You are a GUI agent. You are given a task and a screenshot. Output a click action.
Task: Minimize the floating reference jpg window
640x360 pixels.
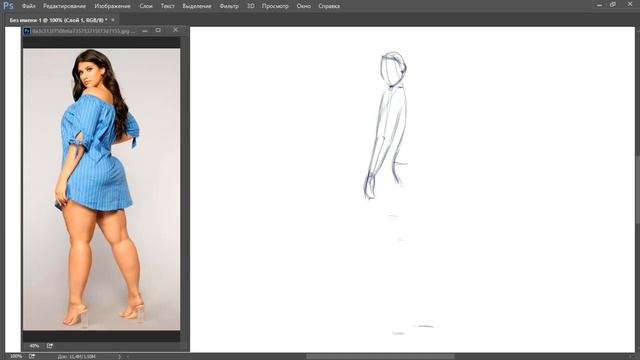click(144, 31)
